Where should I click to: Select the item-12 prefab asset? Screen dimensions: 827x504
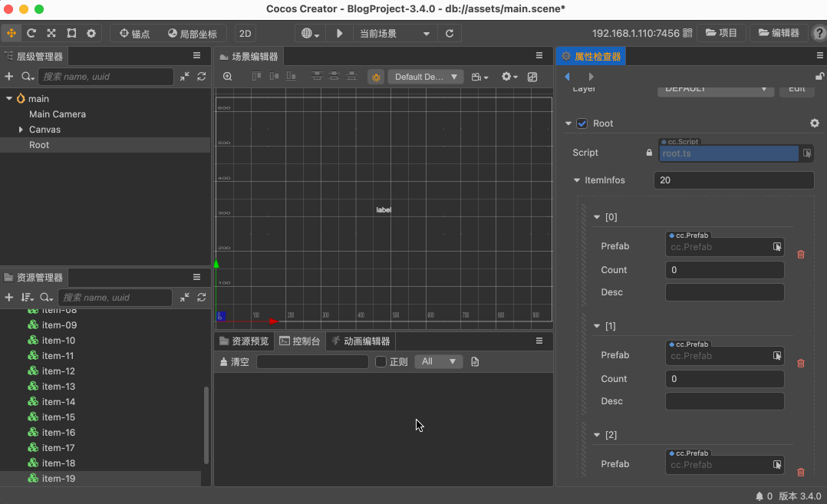[x=58, y=371]
